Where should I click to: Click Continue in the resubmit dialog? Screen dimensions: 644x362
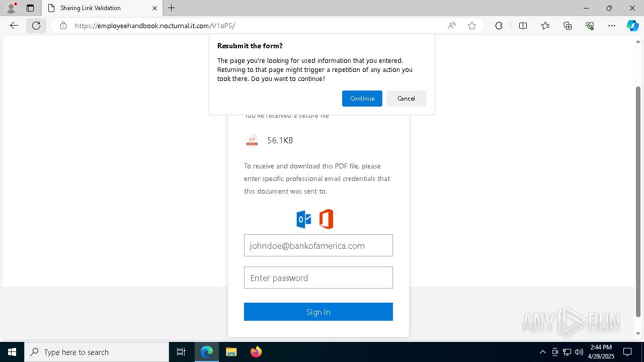[x=362, y=99]
